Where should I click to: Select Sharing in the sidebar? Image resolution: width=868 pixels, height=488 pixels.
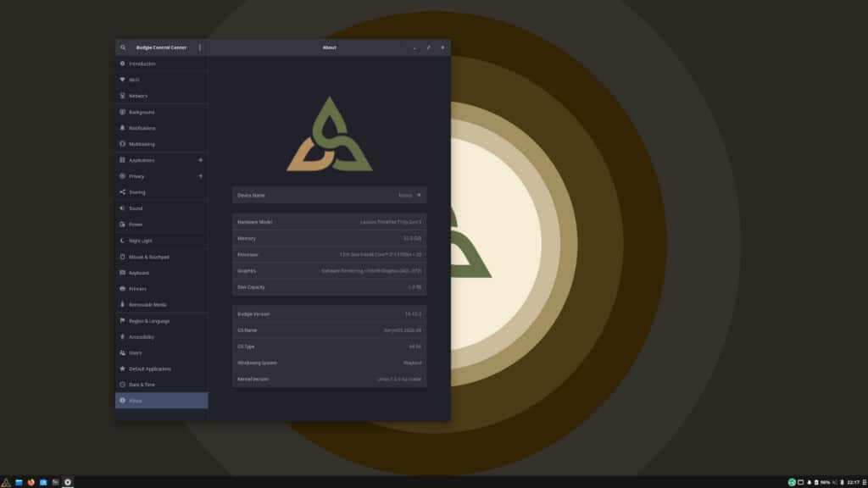162,192
